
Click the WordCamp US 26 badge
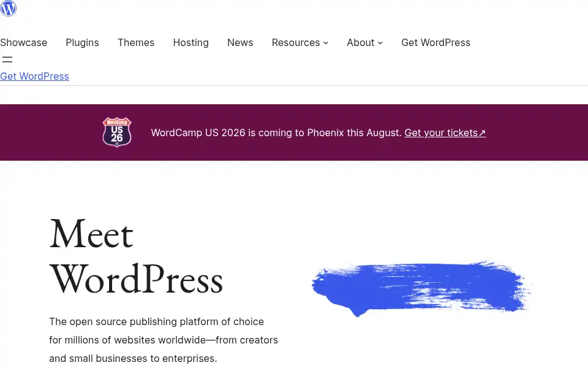[x=117, y=132]
